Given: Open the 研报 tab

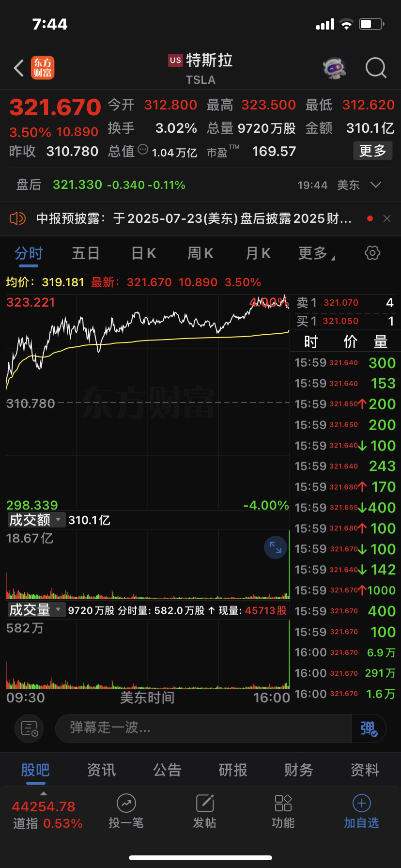Looking at the screenshot, I should 233,770.
